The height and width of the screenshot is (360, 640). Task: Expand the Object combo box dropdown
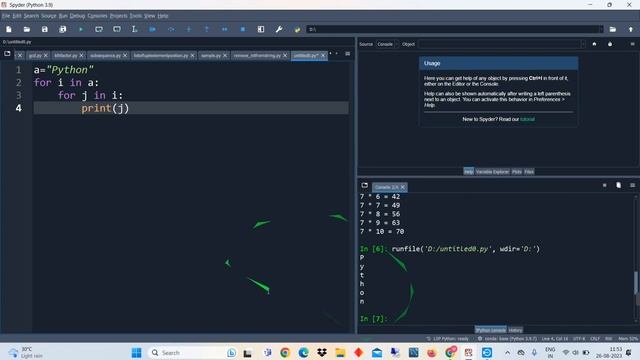click(x=582, y=44)
